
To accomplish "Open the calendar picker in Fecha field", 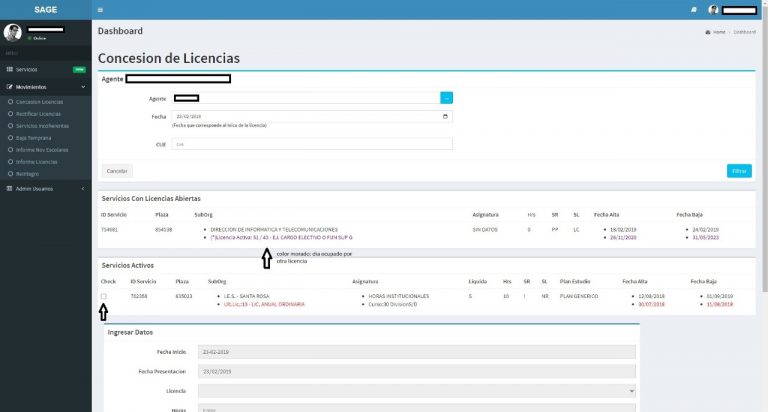I will pos(445,116).
